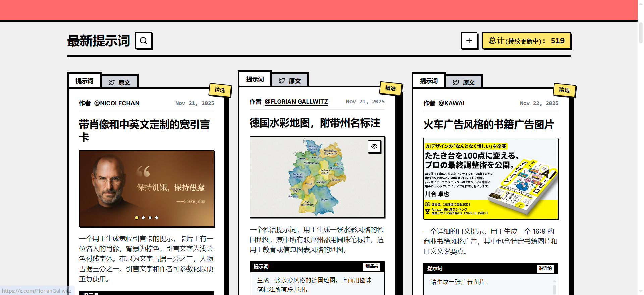Switch to 原文 tab on KAWAI card

pos(464,82)
